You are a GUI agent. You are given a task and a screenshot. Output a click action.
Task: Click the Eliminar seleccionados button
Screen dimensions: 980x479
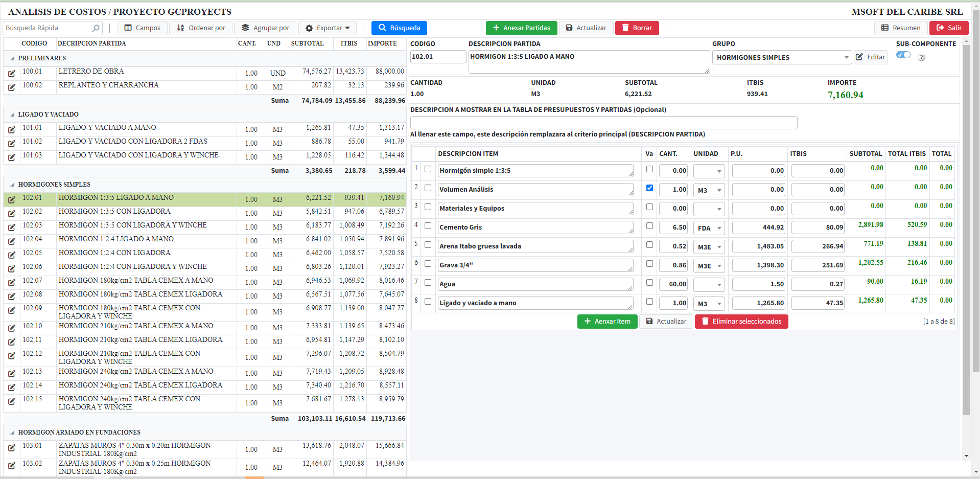tap(741, 322)
